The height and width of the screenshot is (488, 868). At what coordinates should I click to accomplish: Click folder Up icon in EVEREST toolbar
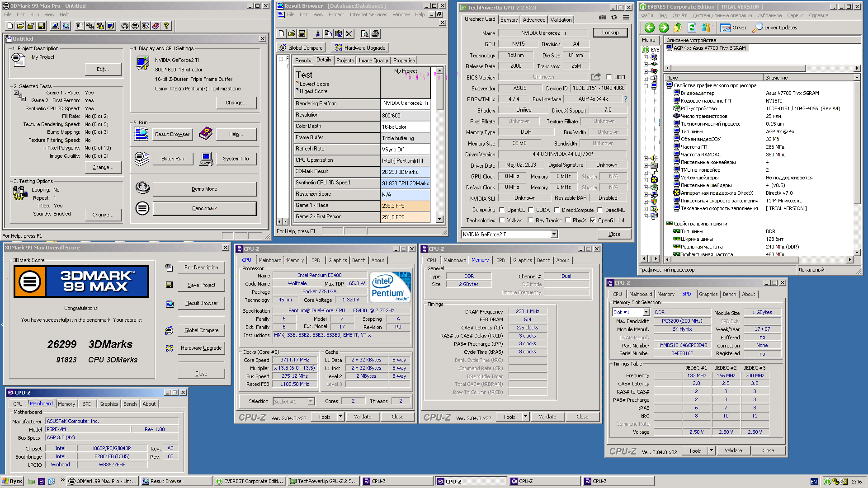click(677, 28)
